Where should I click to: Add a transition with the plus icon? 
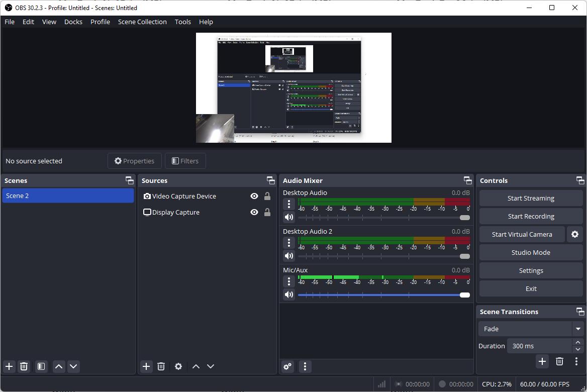coord(542,361)
